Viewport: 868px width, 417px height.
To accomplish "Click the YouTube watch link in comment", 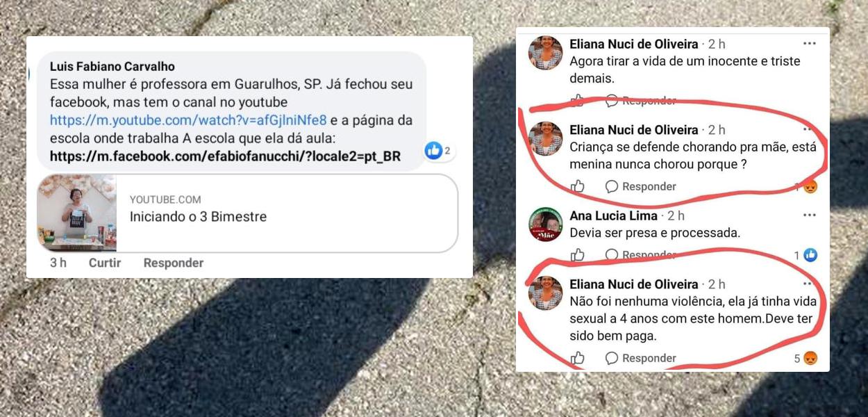I will (188, 120).
